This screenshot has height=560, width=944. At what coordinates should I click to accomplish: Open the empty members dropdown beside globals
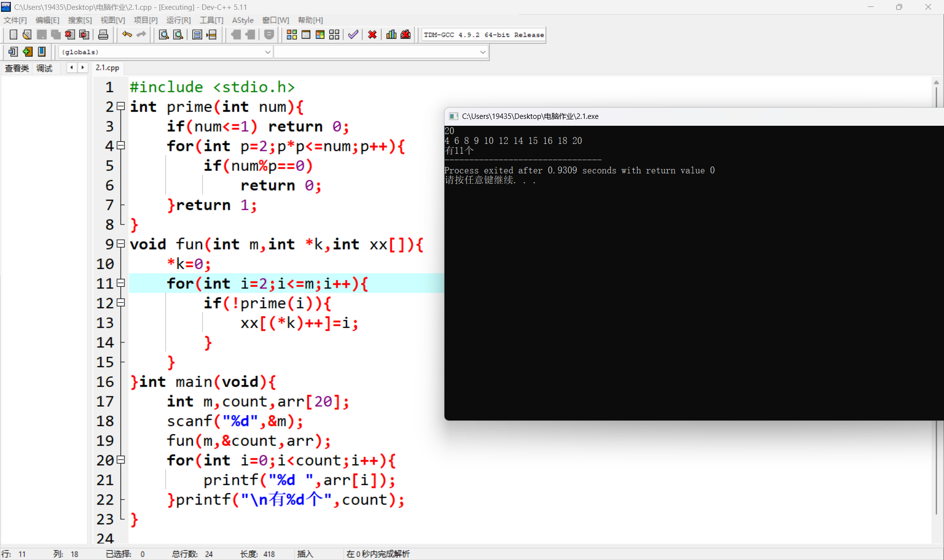482,52
